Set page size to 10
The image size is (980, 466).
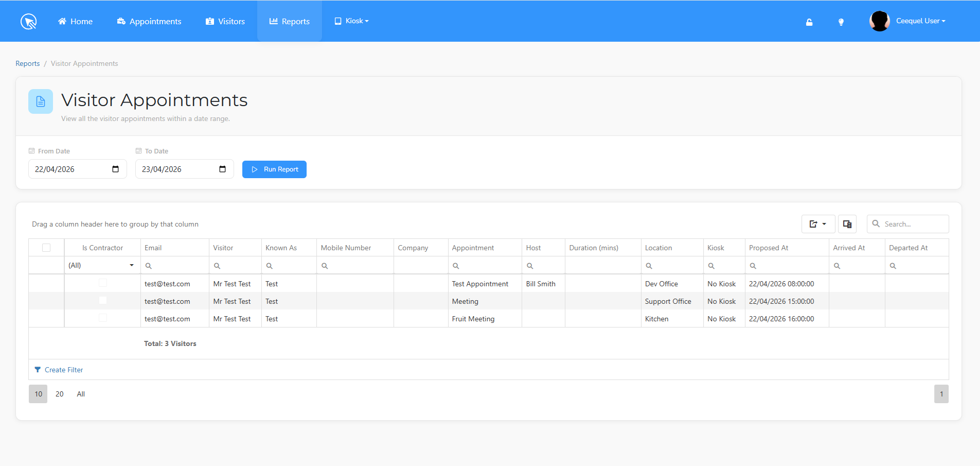38,394
